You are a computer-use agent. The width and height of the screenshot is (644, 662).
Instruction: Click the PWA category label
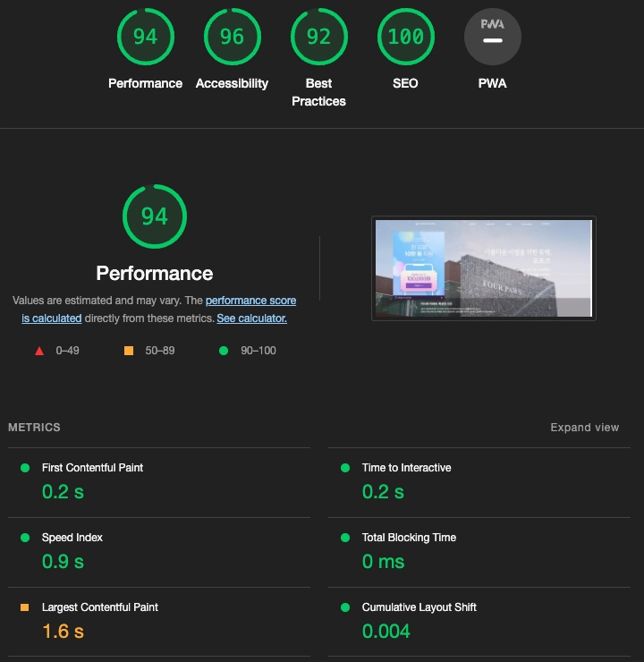(492, 83)
